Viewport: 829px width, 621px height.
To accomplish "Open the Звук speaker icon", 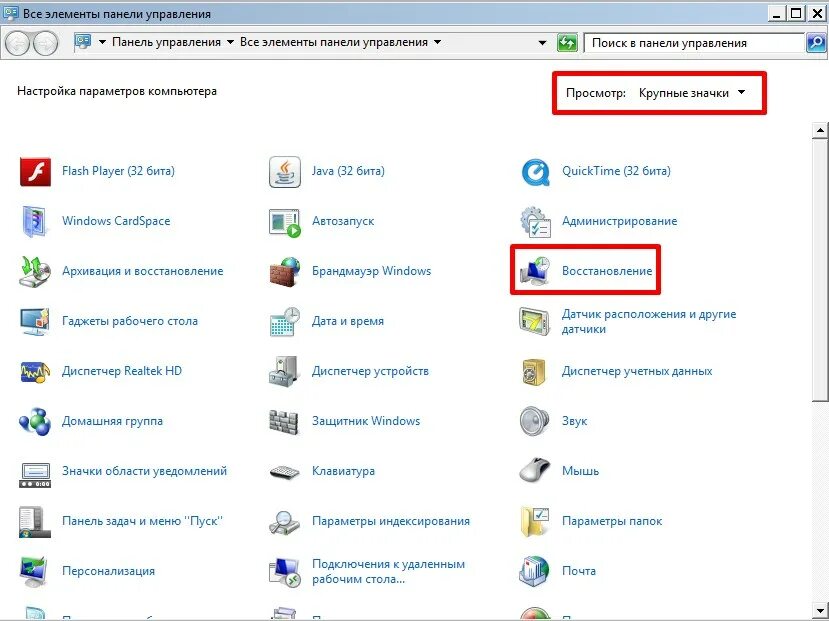I will click(x=535, y=421).
